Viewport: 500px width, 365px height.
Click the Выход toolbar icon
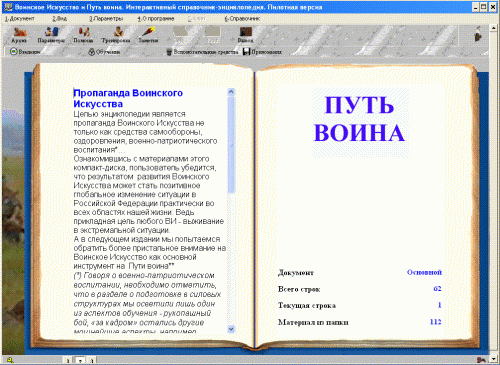click(246, 35)
